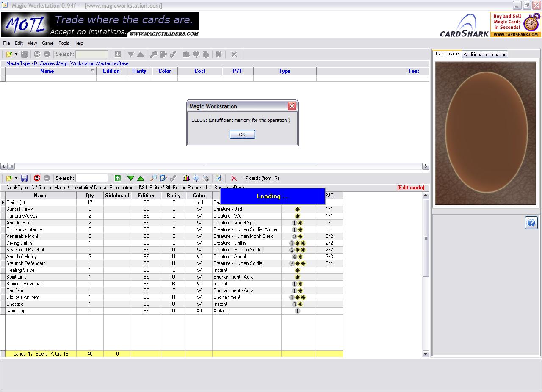
Task: Click the grayed save icon in master toolbar
Action: point(25,54)
